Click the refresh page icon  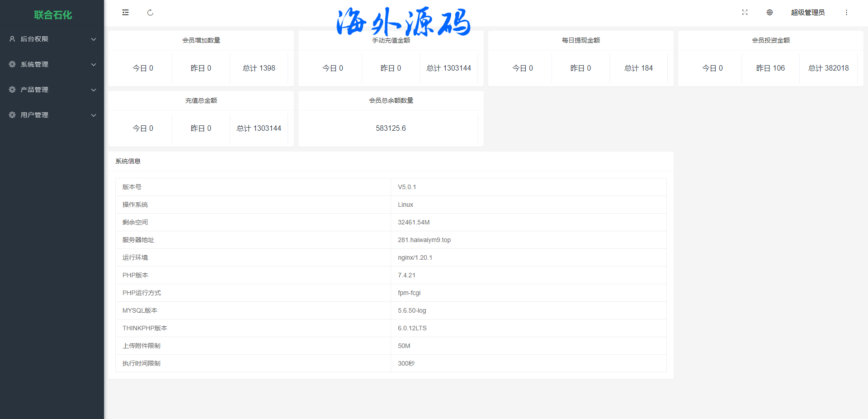[x=150, y=13]
